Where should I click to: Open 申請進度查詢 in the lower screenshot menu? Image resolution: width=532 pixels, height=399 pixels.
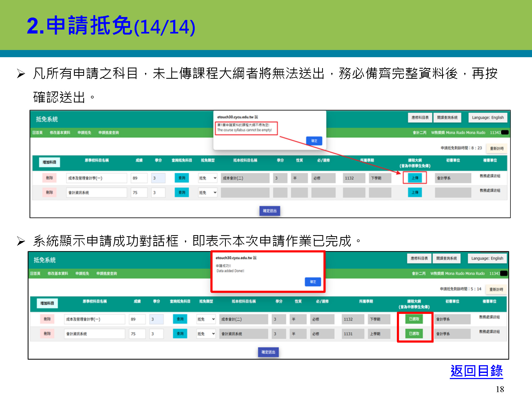point(107,273)
